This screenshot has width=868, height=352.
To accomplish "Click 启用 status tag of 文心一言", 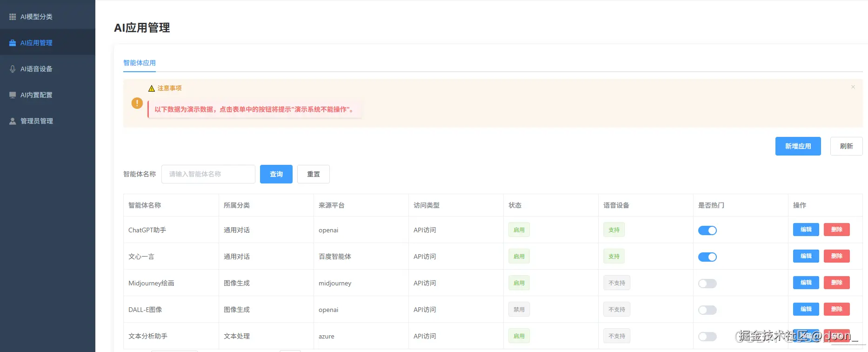I will (519, 257).
